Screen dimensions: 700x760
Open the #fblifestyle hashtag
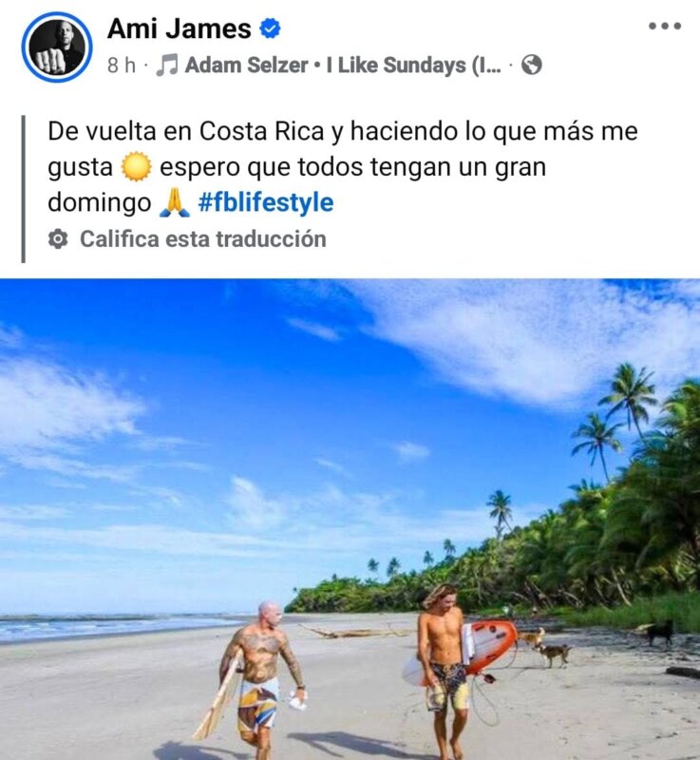click(265, 202)
